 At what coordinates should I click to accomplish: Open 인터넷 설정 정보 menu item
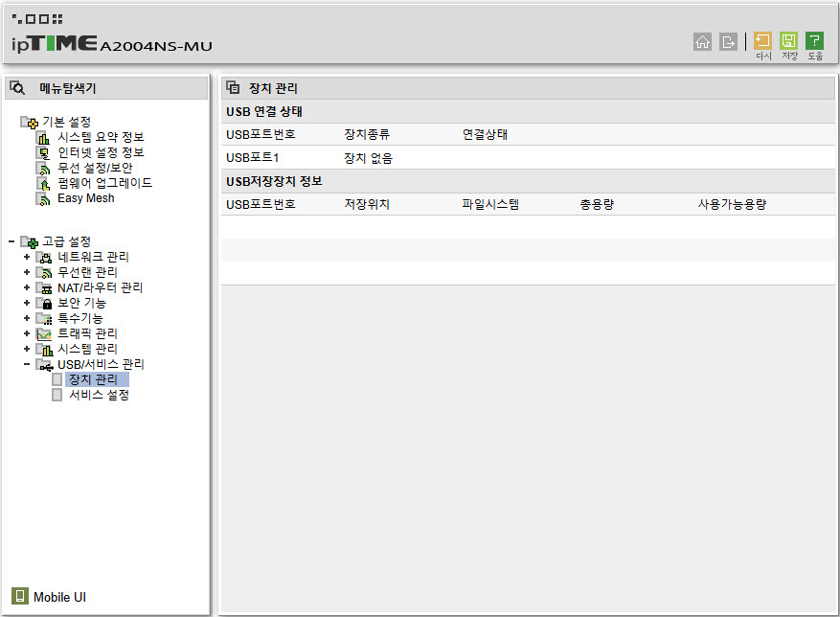tap(101, 152)
